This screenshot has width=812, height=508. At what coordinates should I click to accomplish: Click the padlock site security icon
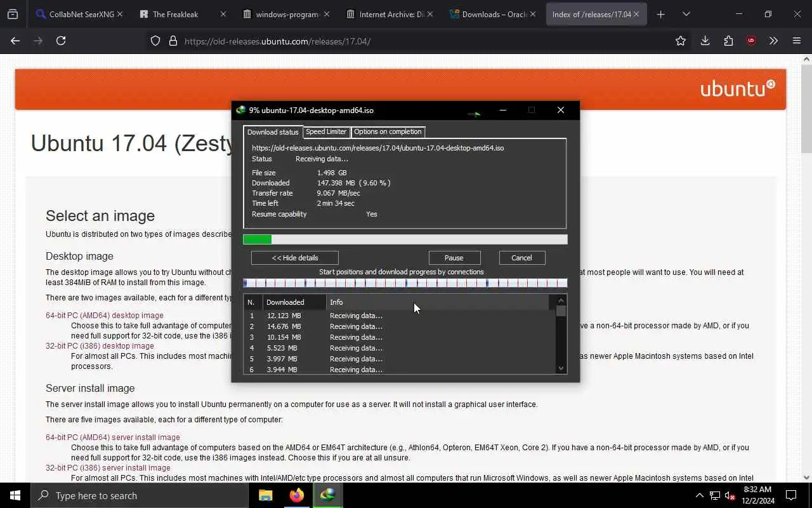173,41
